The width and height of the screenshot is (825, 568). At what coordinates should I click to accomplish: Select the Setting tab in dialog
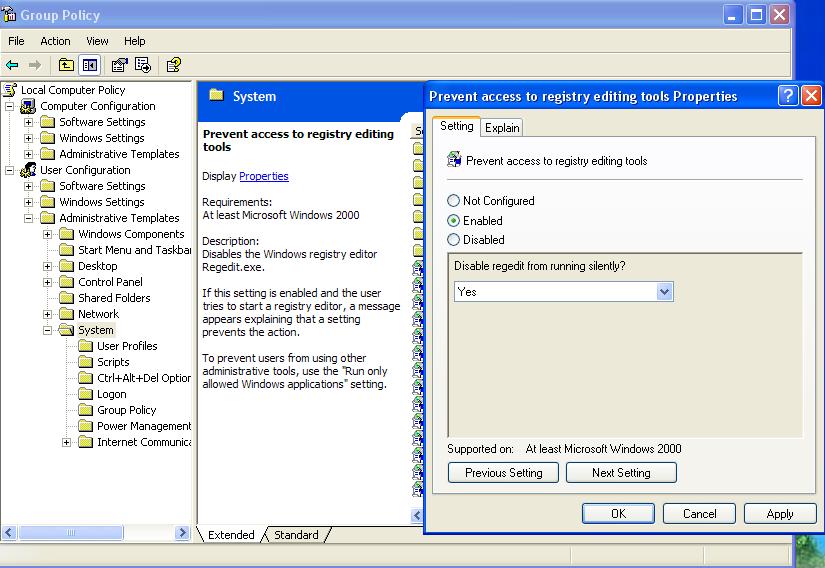[x=457, y=126]
